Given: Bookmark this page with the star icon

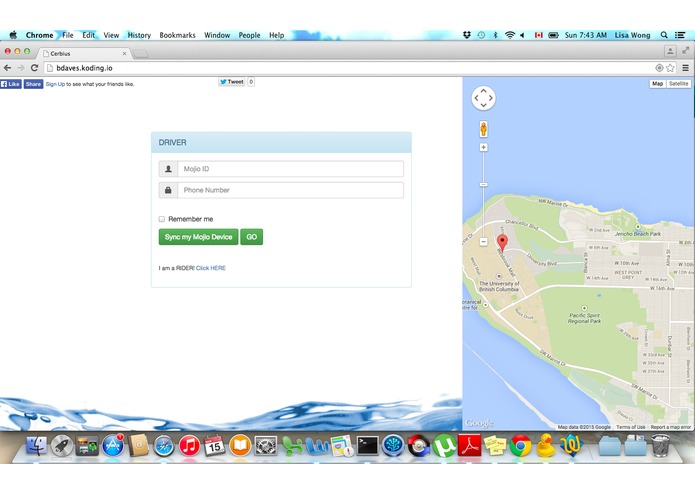Looking at the screenshot, I should coord(670,68).
